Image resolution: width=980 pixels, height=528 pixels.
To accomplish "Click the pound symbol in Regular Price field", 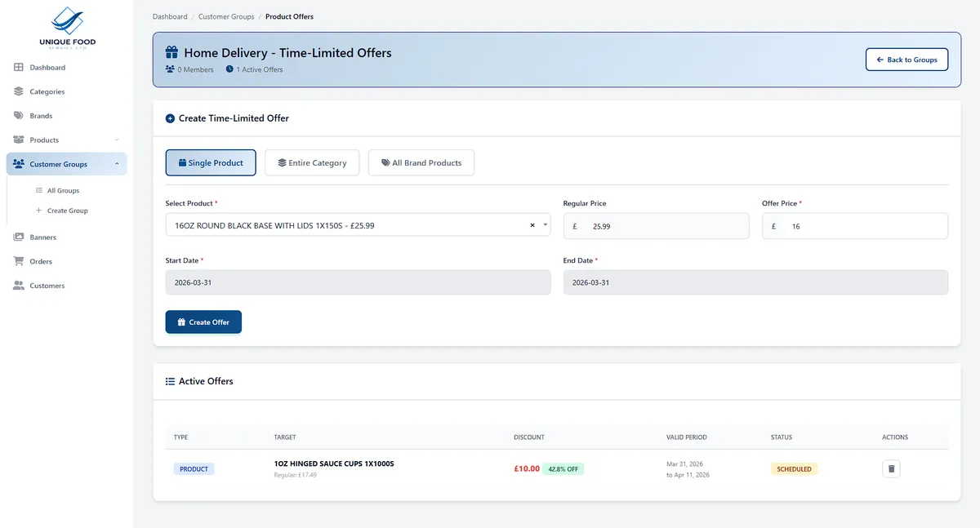I will (575, 226).
